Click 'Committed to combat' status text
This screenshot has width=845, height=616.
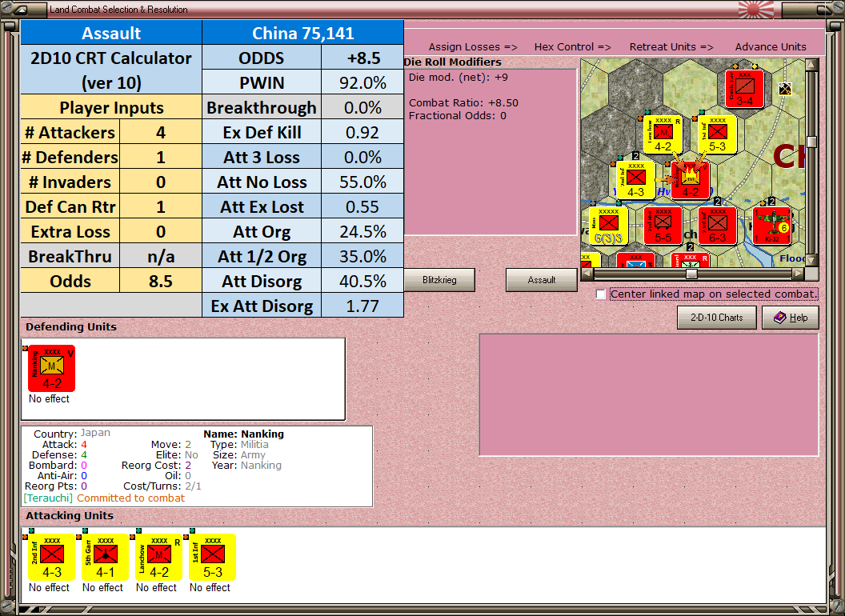[x=130, y=498]
